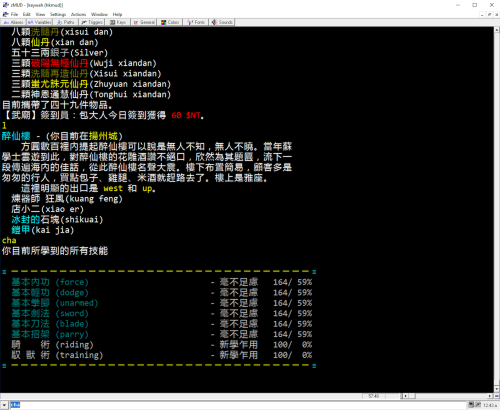Click the vertical scrollbar down arrow
This screenshot has height=410, width=500.
(497, 389)
